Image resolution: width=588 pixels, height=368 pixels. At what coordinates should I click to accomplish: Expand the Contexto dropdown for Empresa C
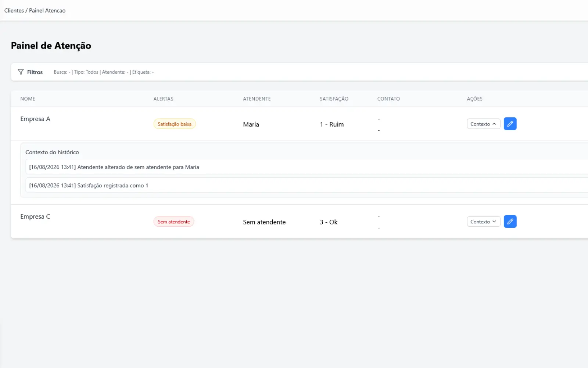[x=484, y=222]
